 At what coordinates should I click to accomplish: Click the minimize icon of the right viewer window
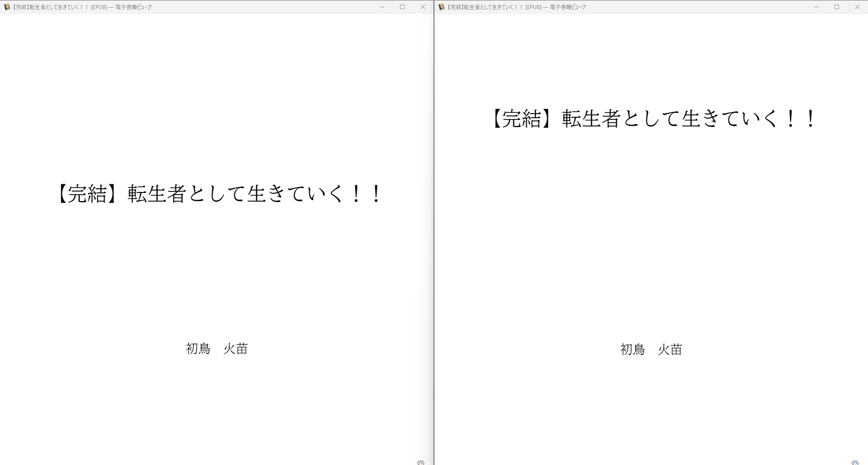point(816,7)
